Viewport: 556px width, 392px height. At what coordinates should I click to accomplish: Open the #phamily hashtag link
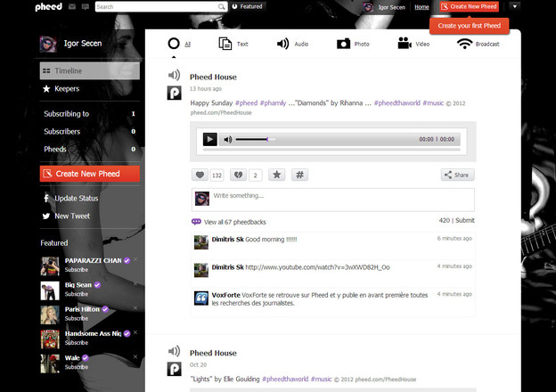pyautogui.click(x=273, y=103)
